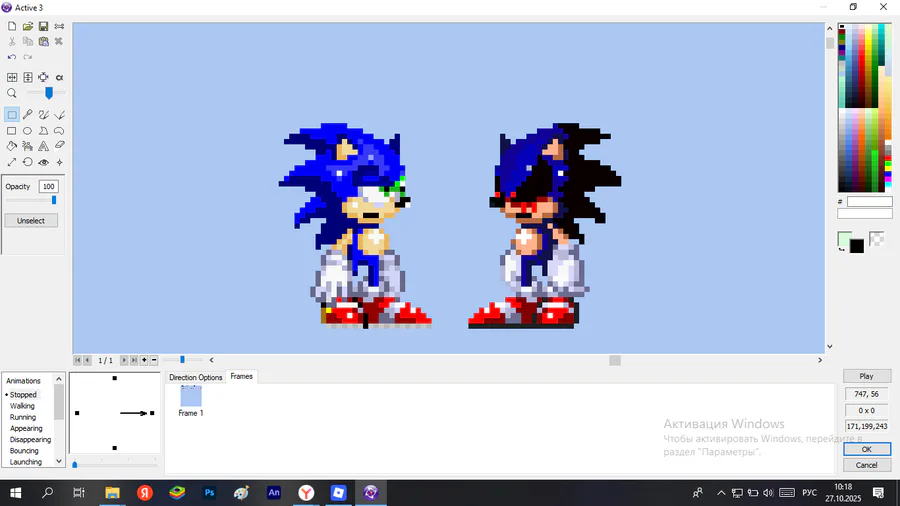
Task: Click the Opacity slider handle
Action: pyautogui.click(x=54, y=200)
